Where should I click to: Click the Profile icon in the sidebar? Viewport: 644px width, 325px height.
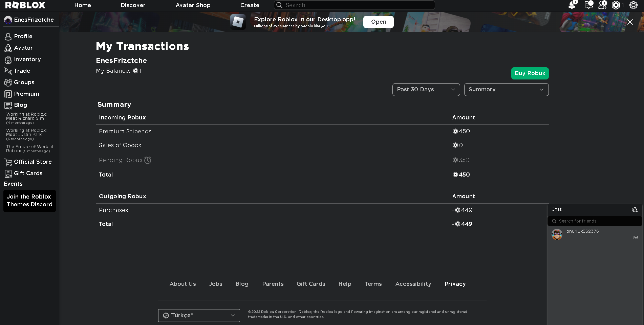(8, 37)
